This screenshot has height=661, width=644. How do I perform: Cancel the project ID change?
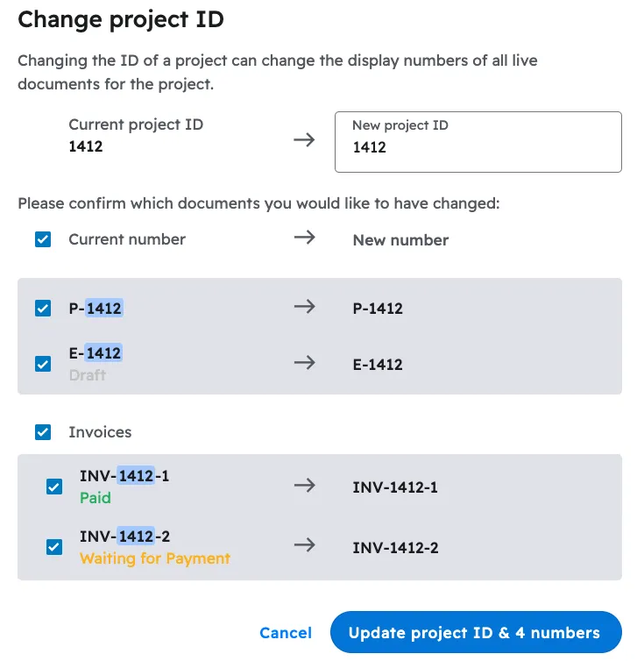click(286, 633)
